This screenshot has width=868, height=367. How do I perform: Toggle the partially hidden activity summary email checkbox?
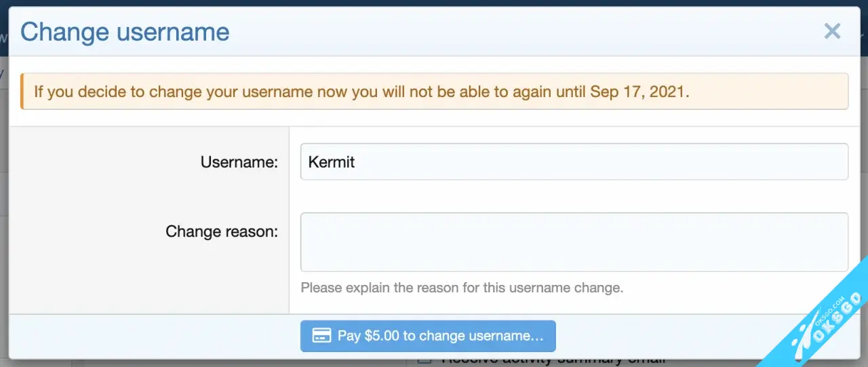pyautogui.click(x=424, y=360)
